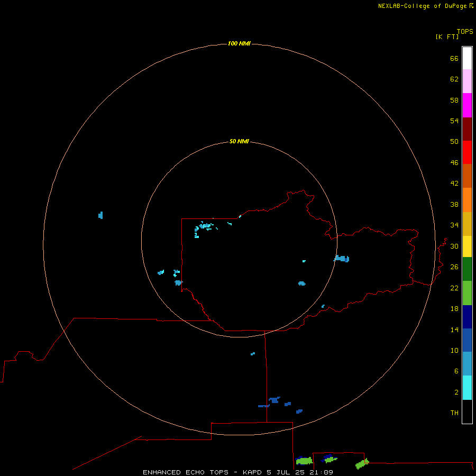
Task: Click the light pink 62 kft legend swatch
Action: [x=467, y=81]
